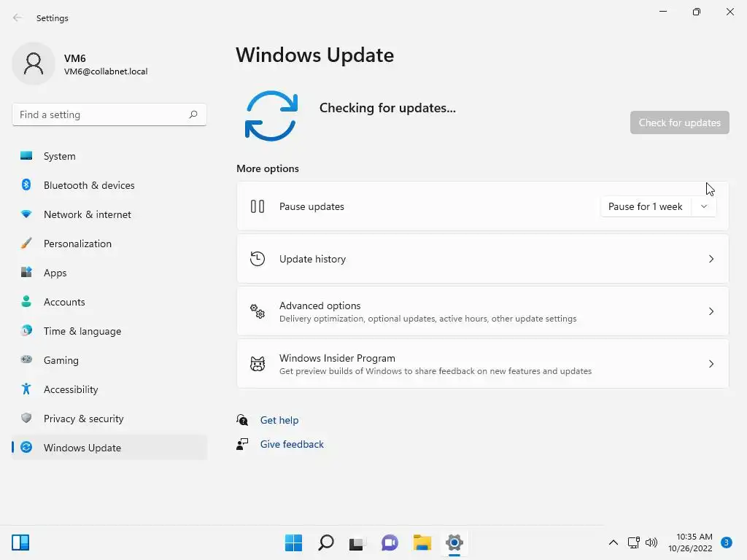Select Apps in the sidebar

pos(109,273)
